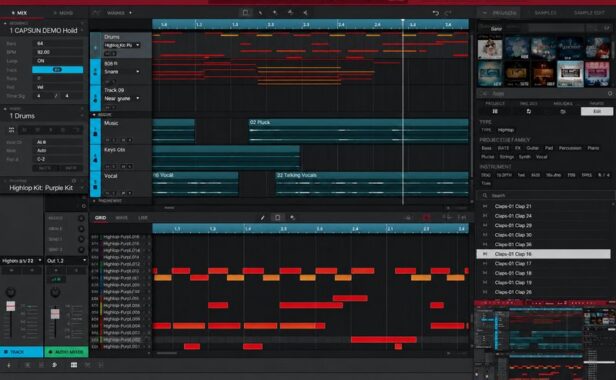Open the BROWSER tab
616x380 pixels.
tap(504, 13)
